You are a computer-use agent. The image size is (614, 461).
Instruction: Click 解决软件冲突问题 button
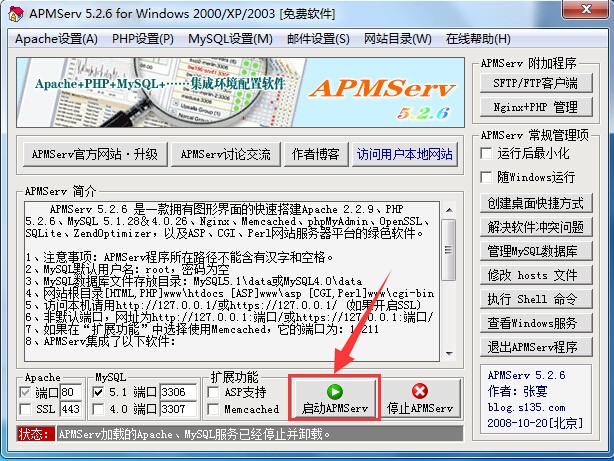(x=536, y=227)
